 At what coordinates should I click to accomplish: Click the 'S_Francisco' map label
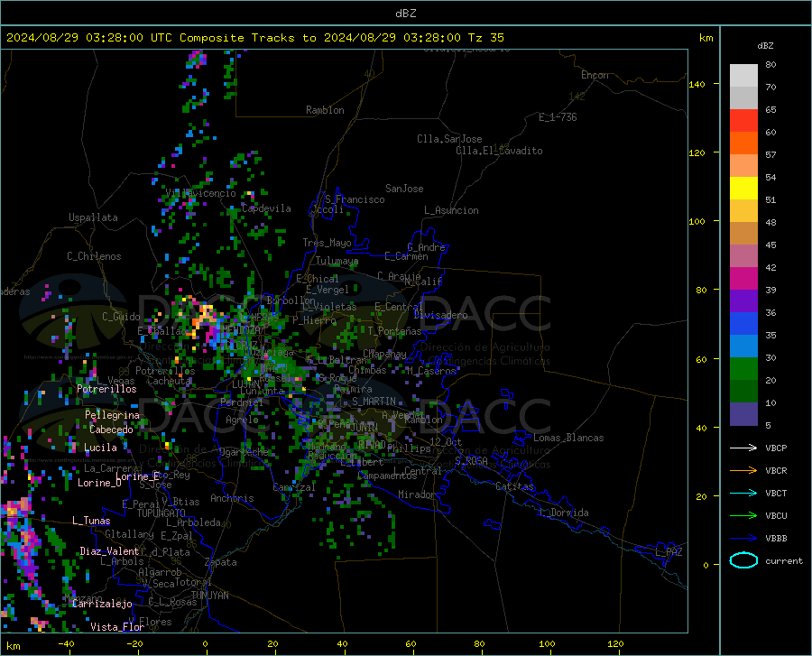355,199
